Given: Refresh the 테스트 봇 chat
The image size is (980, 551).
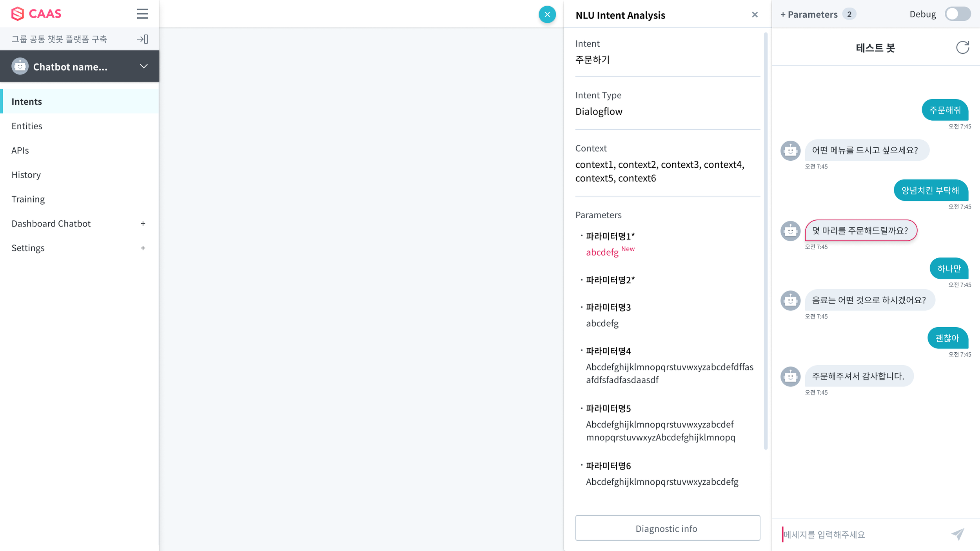Looking at the screenshot, I should 962,47.
